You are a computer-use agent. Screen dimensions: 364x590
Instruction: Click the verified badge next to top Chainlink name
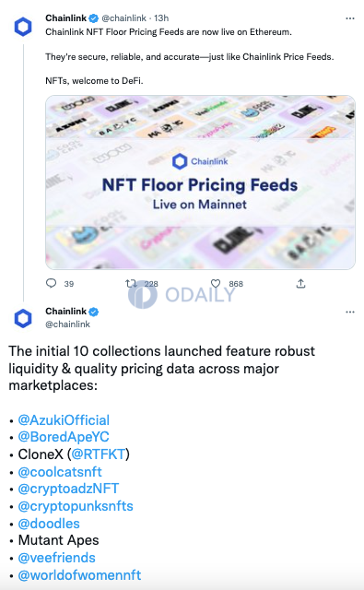click(x=94, y=18)
